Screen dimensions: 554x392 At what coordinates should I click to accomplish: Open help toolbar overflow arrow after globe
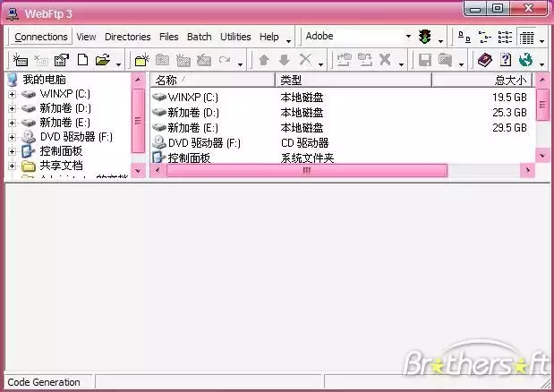[542, 64]
